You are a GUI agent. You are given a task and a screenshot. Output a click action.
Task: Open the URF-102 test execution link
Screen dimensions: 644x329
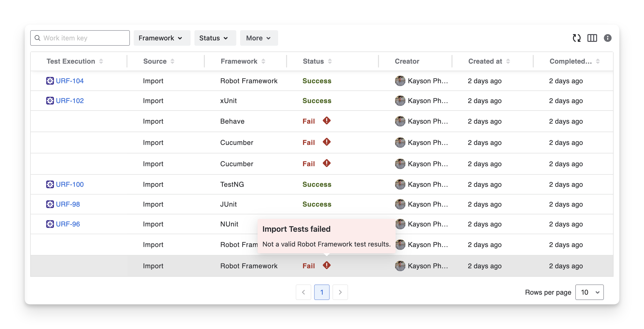point(70,101)
